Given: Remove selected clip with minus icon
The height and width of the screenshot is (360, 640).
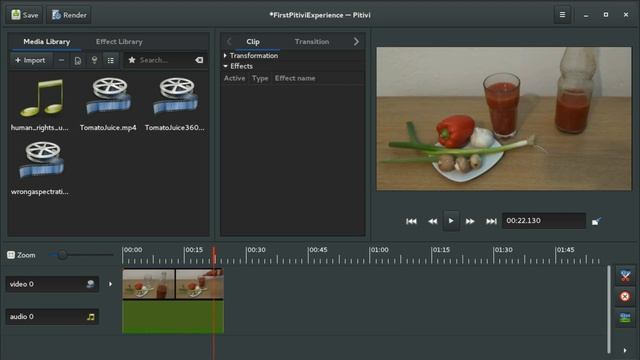Looking at the screenshot, I should 61,60.
